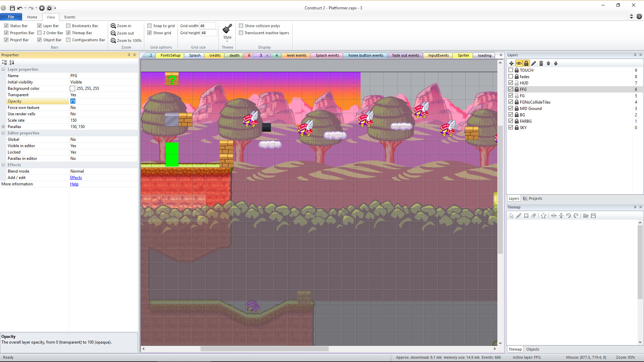Viewport: 644px width, 362px height.
Task: Delete the selected layer using the trash icon
Action: (541, 63)
